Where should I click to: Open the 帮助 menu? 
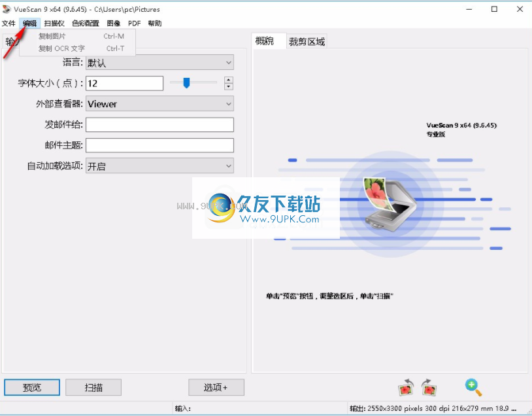coord(155,23)
